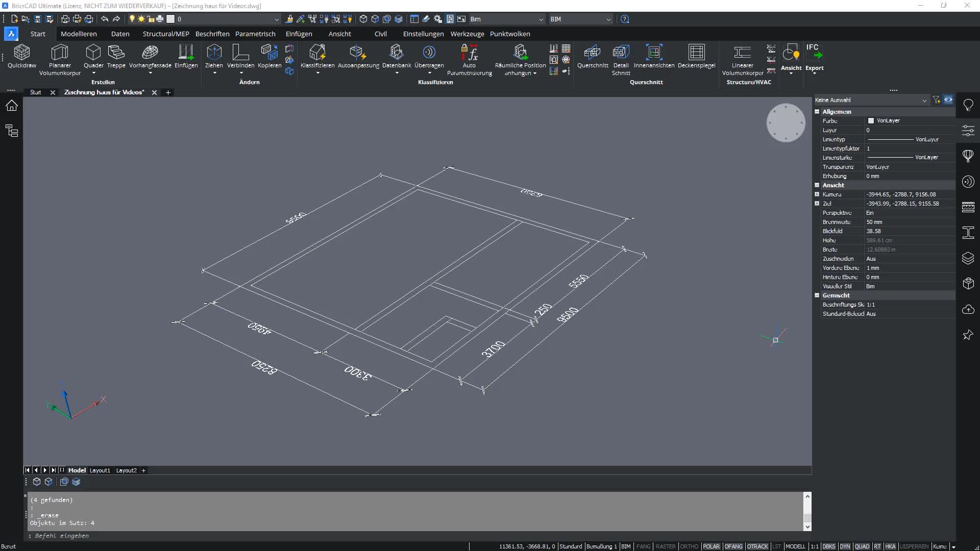Select the Quickdraw tool
Image resolution: width=980 pixels, height=551 pixels.
[x=22, y=56]
